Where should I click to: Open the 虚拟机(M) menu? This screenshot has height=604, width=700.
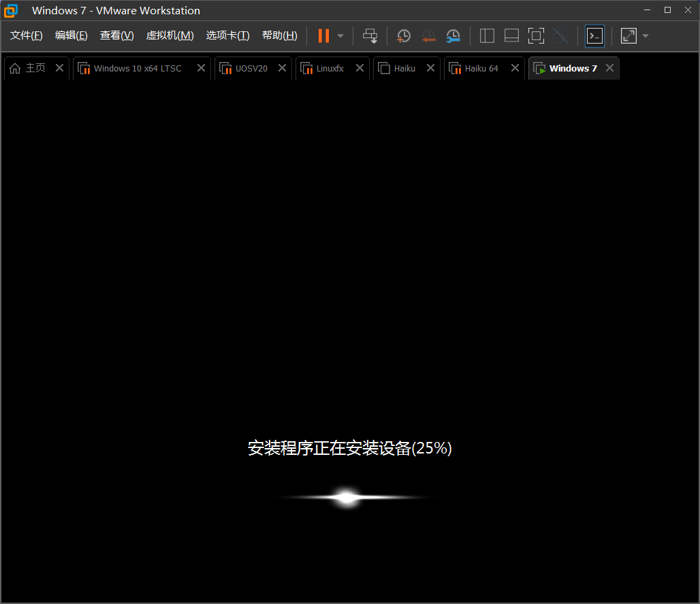(170, 35)
